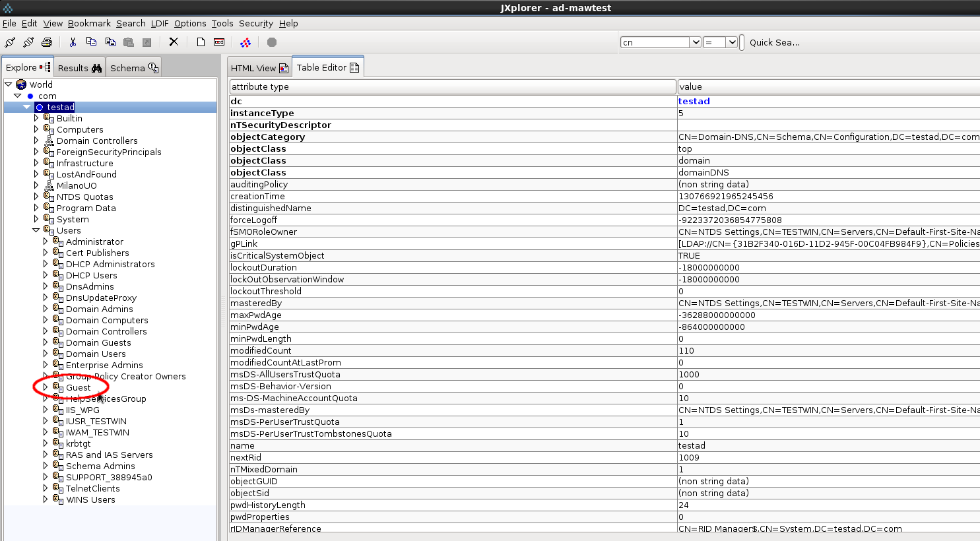
Task: Click the Rename entry toolbar icon
Action: click(x=219, y=42)
